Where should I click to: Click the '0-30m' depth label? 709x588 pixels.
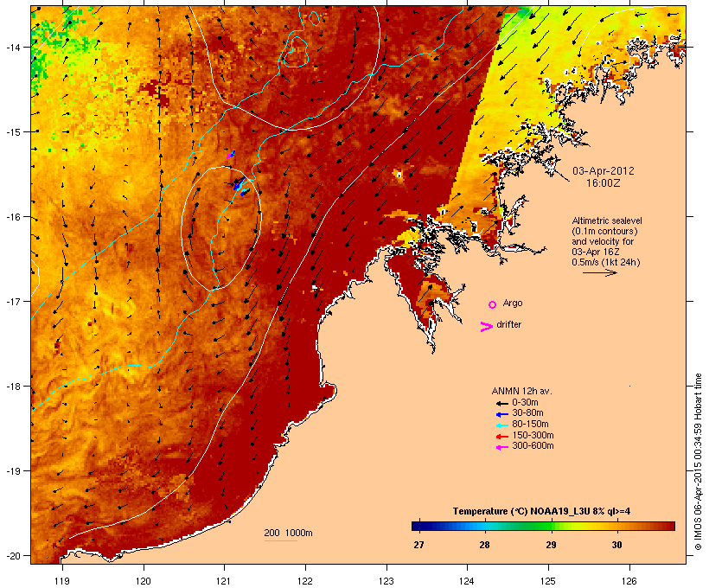(x=525, y=403)
